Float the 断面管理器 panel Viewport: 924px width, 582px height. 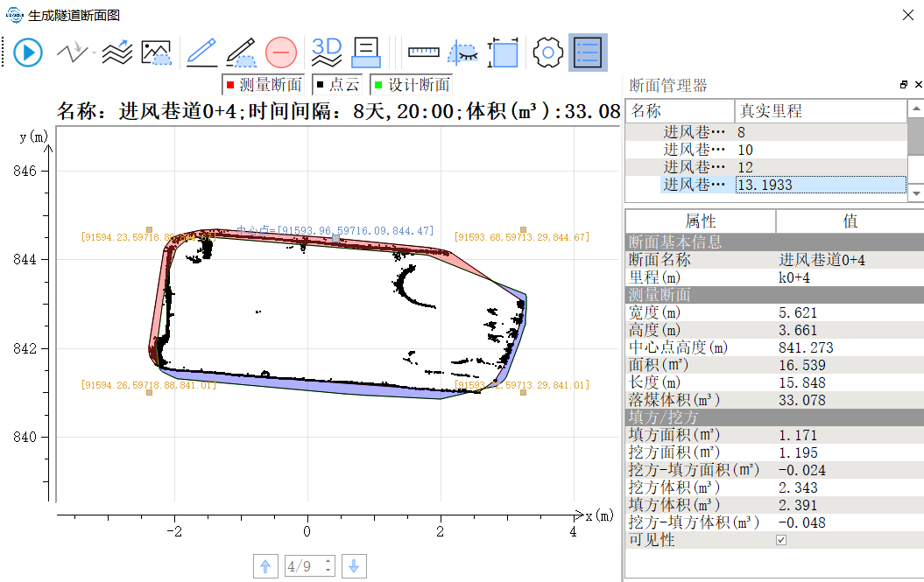tap(904, 85)
